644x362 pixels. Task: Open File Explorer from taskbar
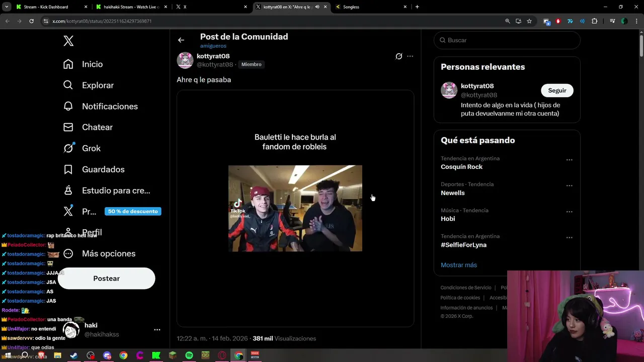57,355
